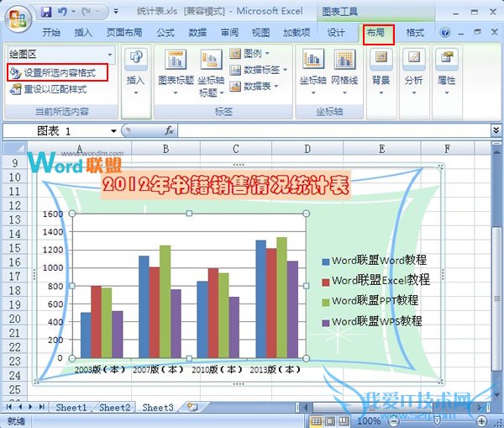Open the 数据 ribbon tab
The height and width of the screenshot is (428, 504).
point(197,33)
